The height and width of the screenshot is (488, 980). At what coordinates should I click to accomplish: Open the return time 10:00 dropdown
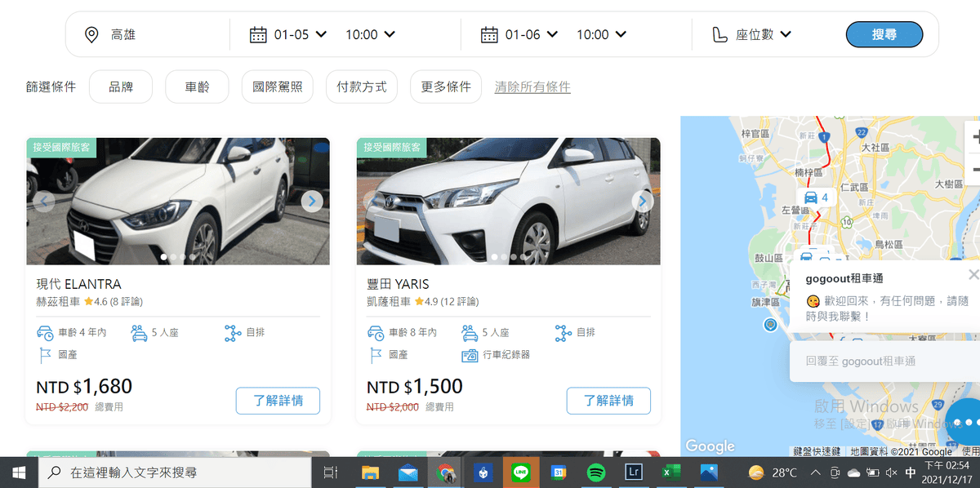(601, 34)
